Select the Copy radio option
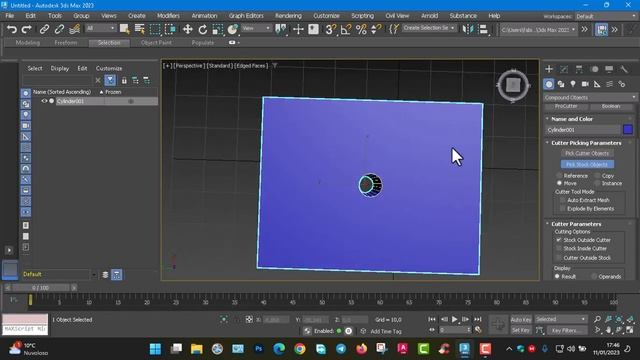 click(597, 176)
